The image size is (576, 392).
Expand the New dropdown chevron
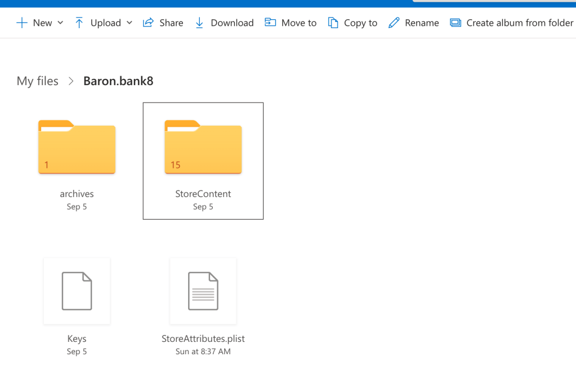[60, 23]
